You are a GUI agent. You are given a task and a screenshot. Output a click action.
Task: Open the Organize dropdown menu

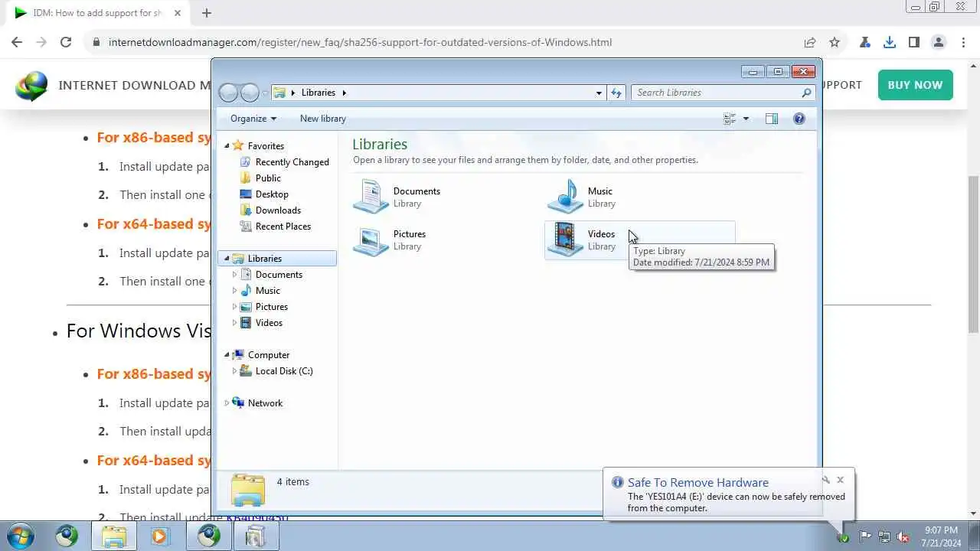click(x=253, y=119)
